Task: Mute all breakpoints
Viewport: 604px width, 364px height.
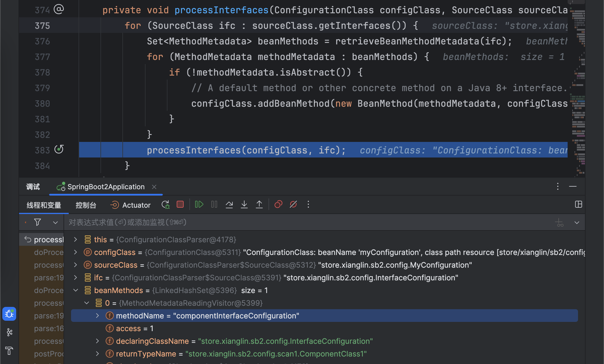Action: click(293, 204)
